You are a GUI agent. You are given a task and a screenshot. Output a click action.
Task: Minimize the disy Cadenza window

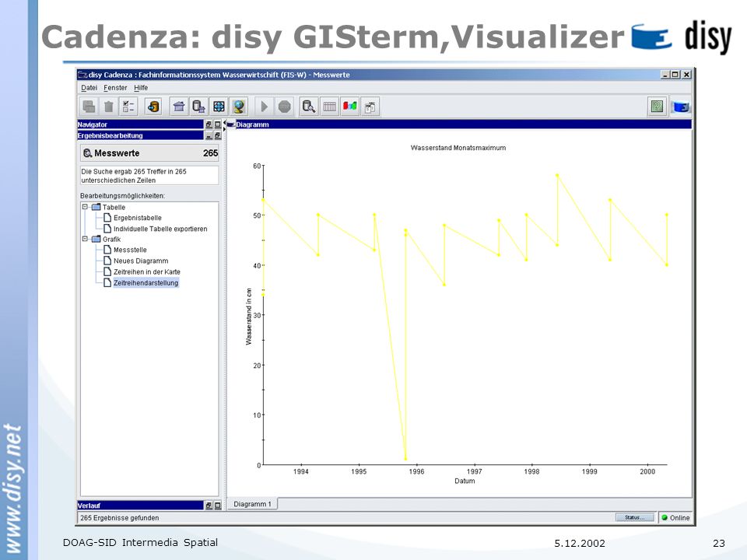click(665, 75)
